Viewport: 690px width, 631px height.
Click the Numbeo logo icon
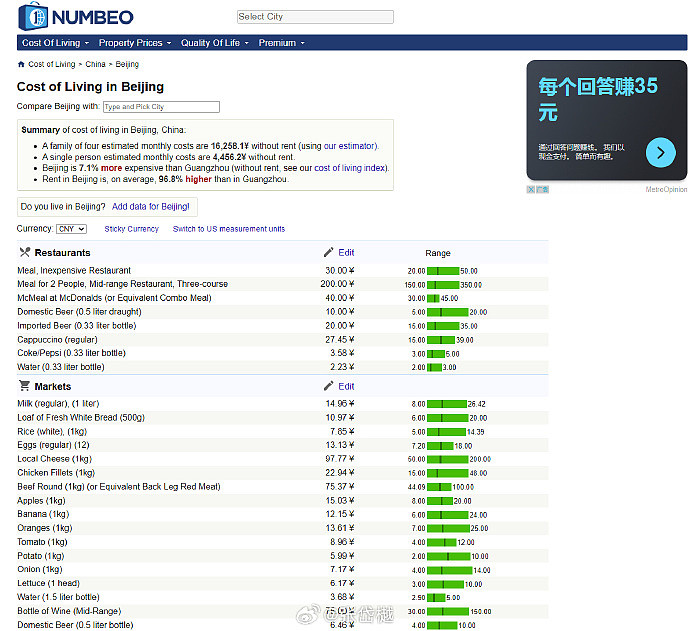(x=33, y=16)
